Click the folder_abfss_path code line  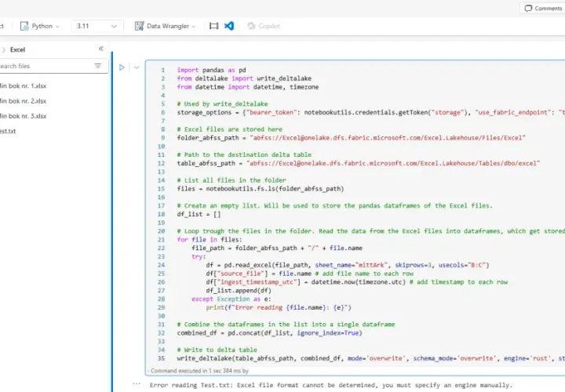coord(352,138)
